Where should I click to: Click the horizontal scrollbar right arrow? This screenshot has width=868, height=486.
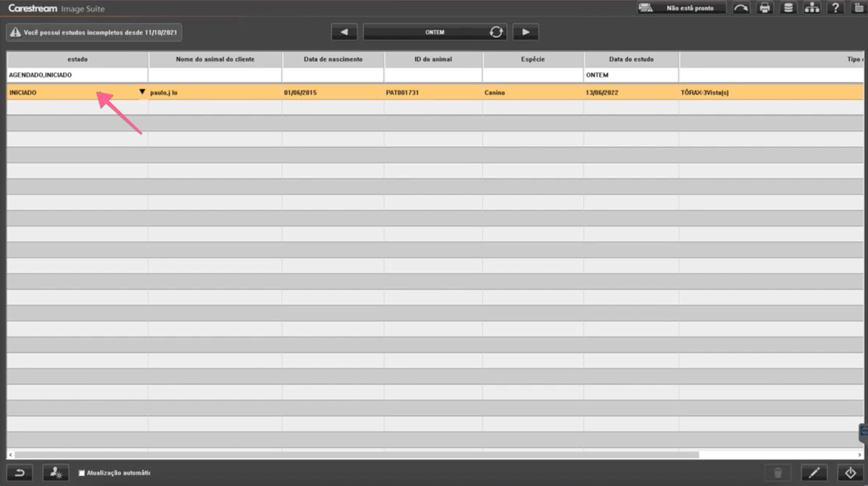[x=859, y=455]
